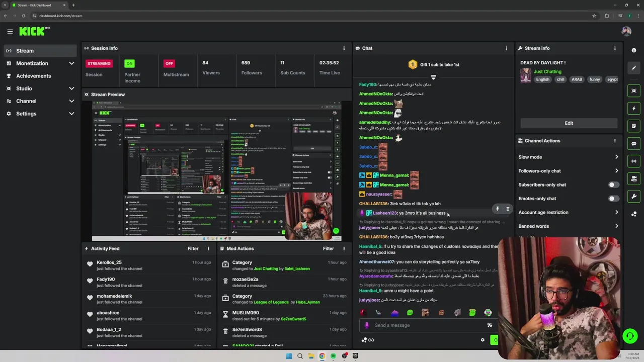Expand the Studio sidebar section chevron
Image resolution: width=644 pixels, height=362 pixels.
click(71, 88)
